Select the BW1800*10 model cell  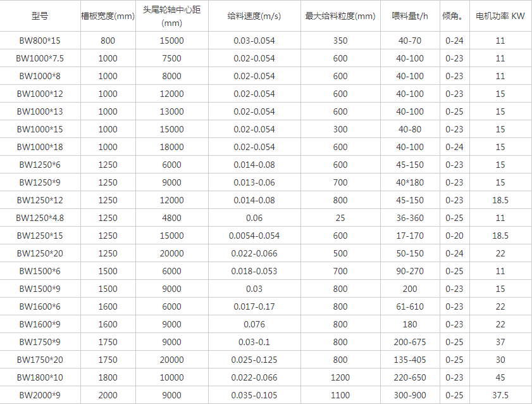coord(39,377)
